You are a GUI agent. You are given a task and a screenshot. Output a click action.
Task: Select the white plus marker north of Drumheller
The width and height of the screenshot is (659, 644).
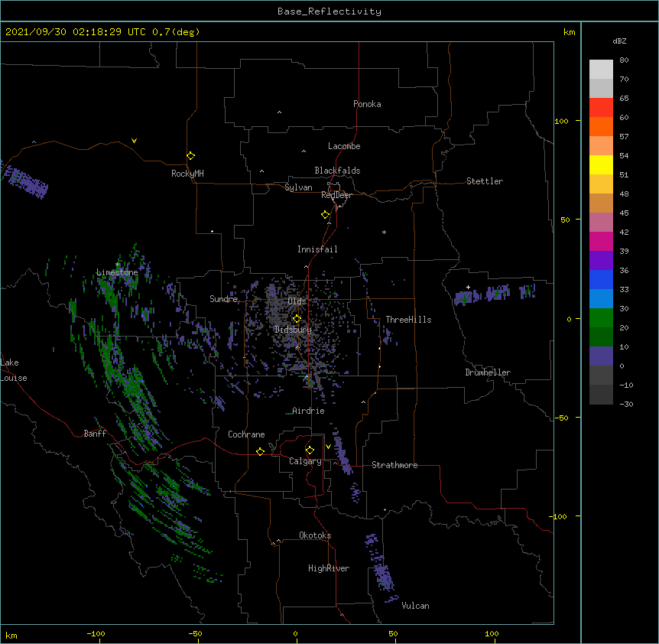click(468, 287)
